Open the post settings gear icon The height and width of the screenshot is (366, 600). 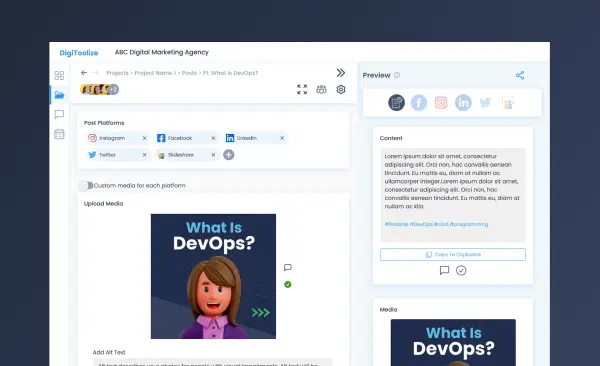click(x=341, y=89)
